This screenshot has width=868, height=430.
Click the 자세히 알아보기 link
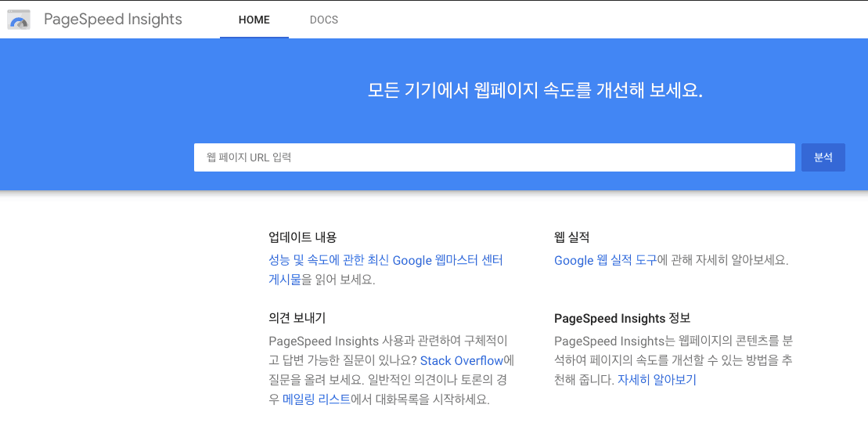[x=657, y=380]
